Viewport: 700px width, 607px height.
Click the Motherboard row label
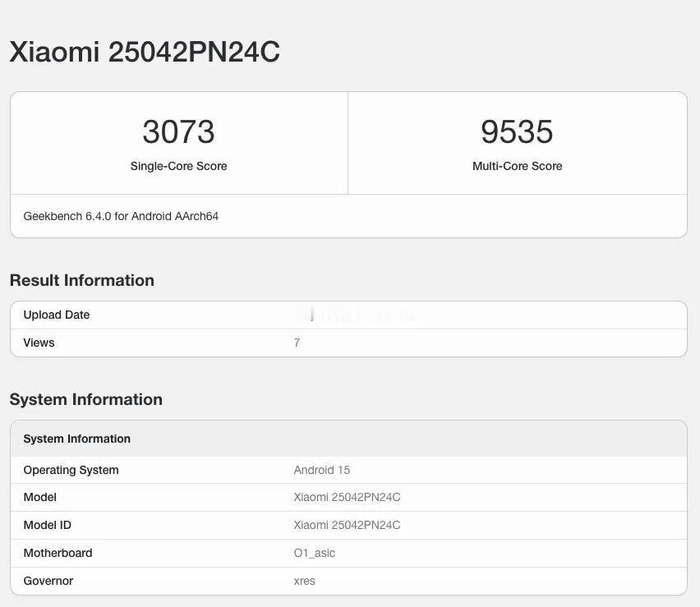tap(58, 553)
